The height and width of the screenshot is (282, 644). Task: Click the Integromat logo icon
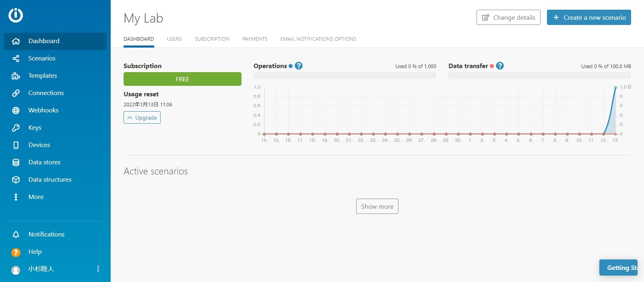click(x=16, y=15)
